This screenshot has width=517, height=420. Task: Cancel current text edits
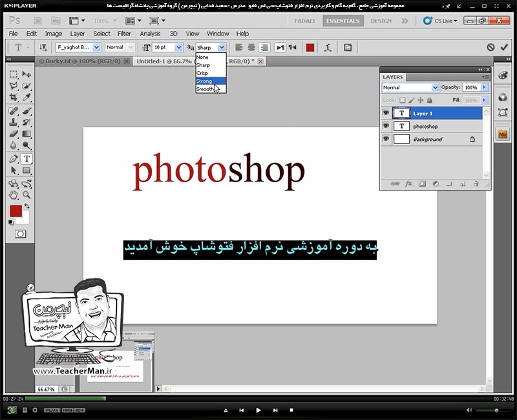coord(491,47)
